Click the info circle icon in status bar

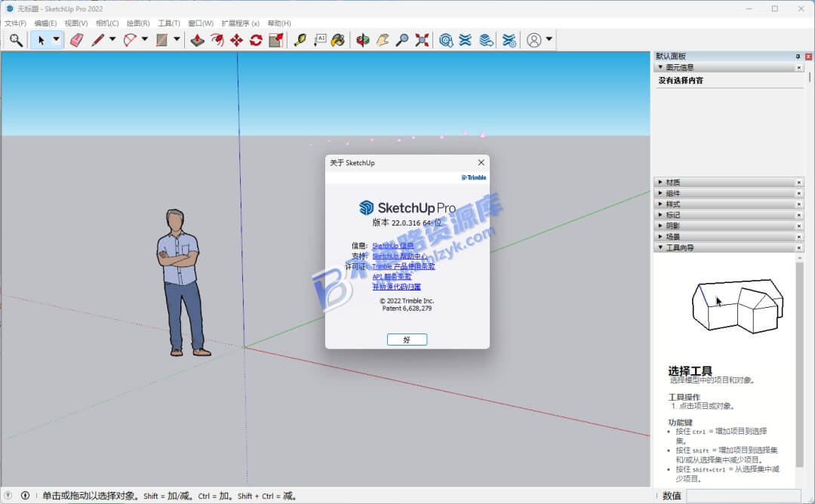click(x=25, y=495)
